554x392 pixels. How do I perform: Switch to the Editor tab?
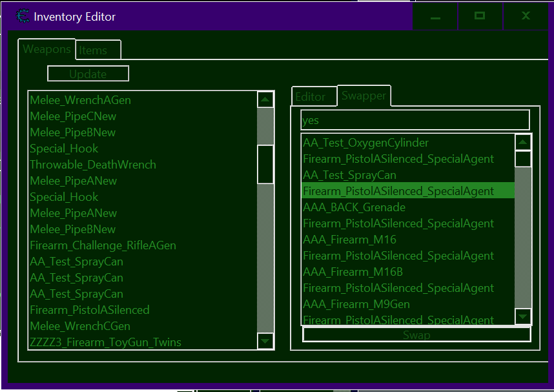(311, 97)
